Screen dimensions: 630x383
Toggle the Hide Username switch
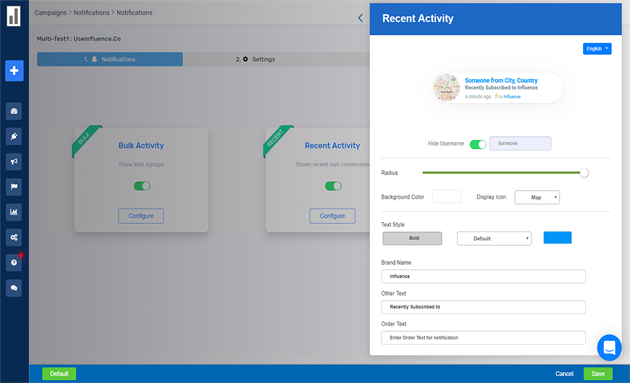tap(478, 144)
